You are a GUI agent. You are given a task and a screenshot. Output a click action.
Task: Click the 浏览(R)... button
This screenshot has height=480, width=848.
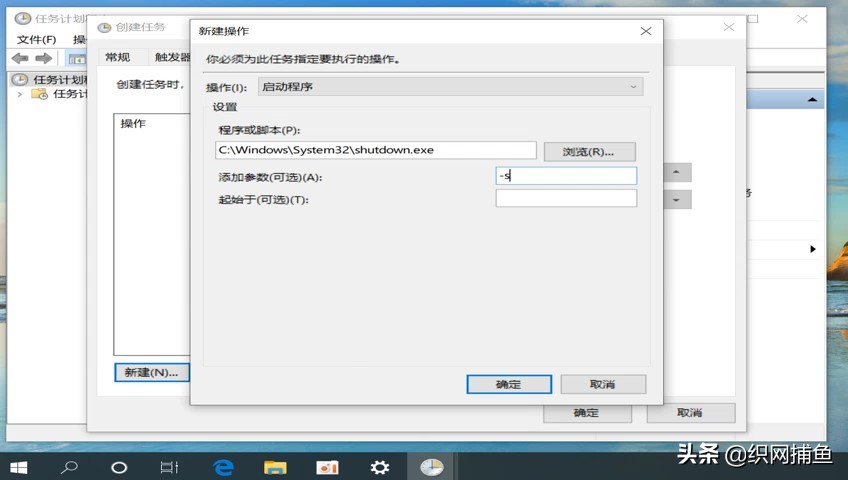point(589,152)
